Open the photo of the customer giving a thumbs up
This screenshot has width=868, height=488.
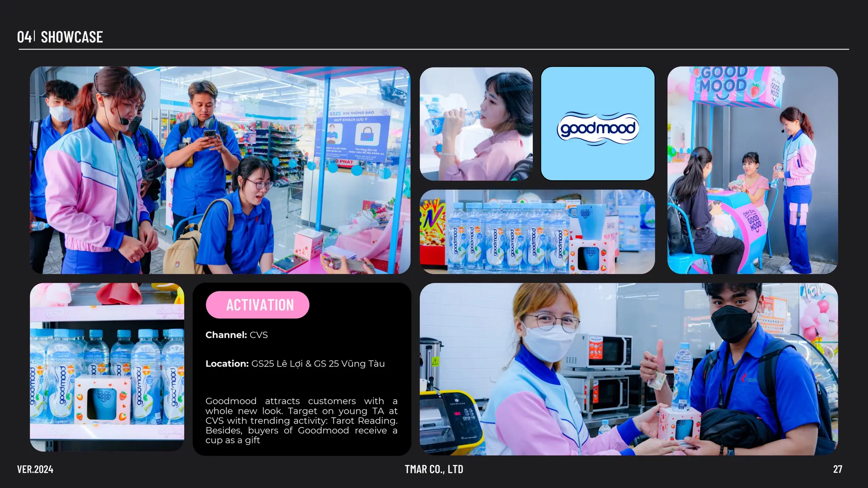(629, 369)
